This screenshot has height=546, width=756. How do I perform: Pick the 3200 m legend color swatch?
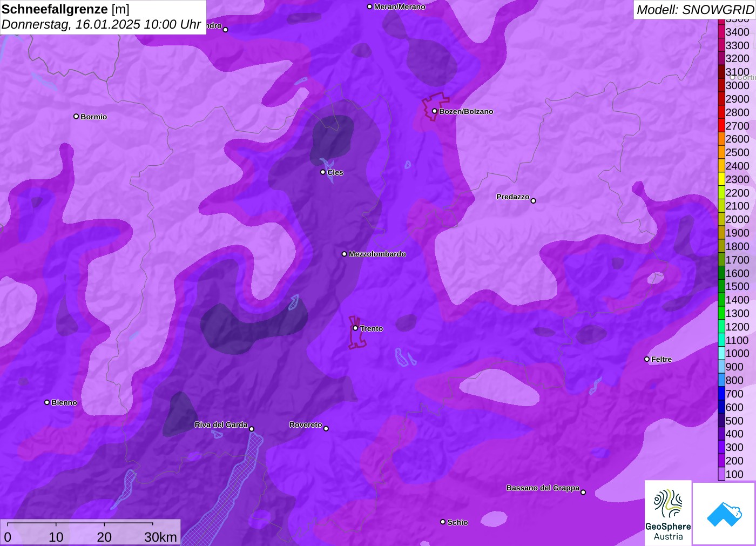pyautogui.click(x=721, y=58)
